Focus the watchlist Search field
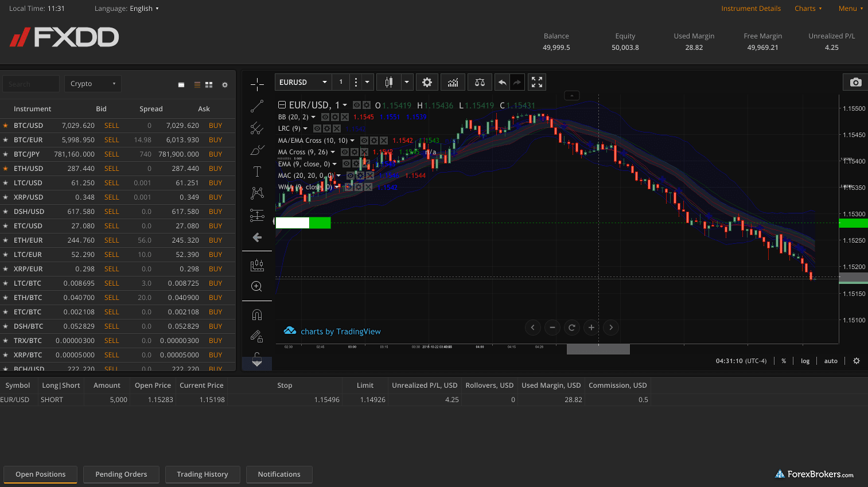The image size is (868, 487). coord(31,84)
